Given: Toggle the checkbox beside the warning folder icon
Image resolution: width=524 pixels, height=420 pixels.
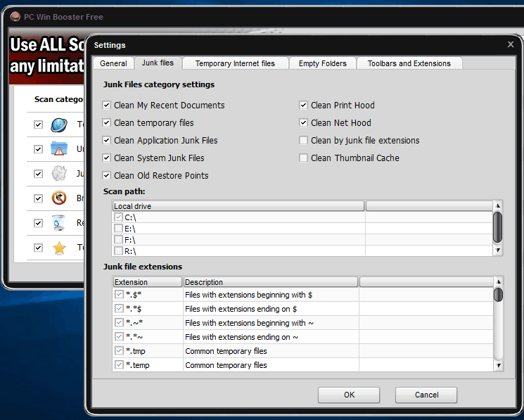Looking at the screenshot, I should (38, 149).
